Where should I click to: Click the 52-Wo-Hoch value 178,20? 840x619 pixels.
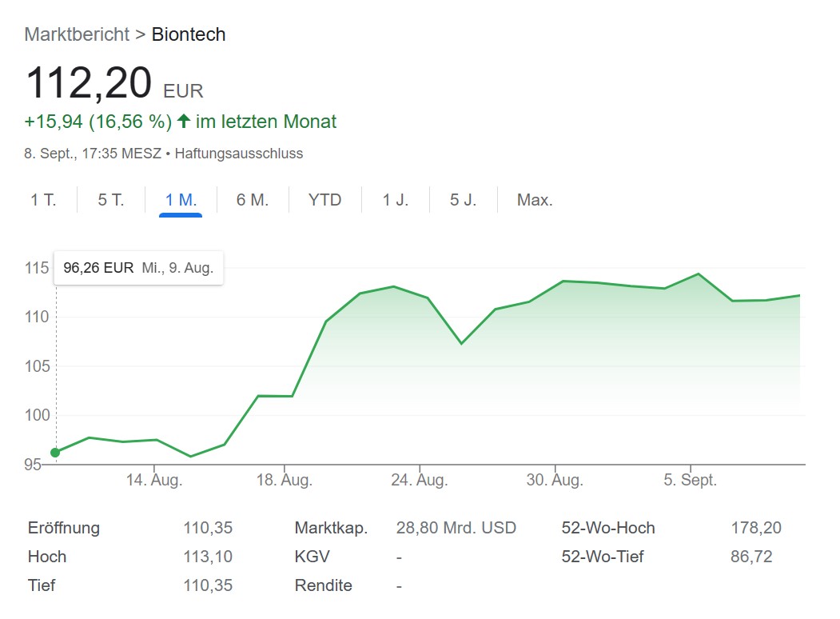756,528
